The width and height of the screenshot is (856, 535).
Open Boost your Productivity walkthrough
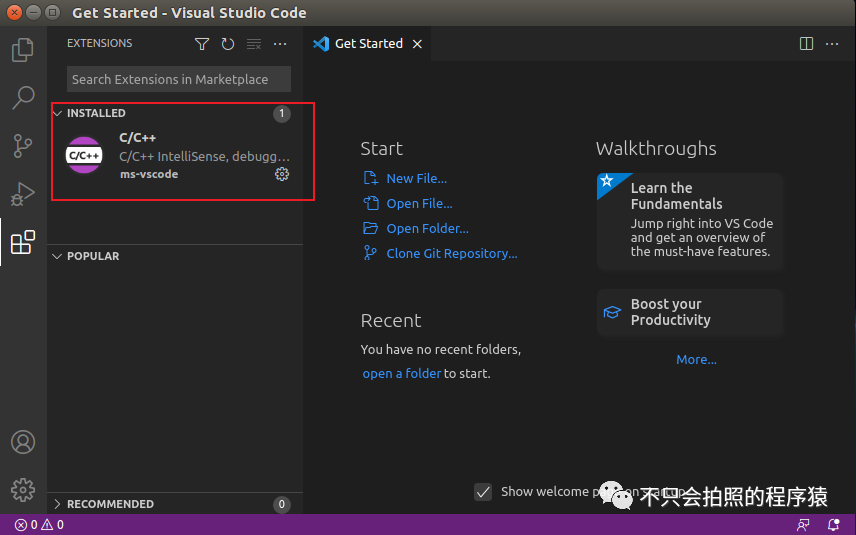690,312
